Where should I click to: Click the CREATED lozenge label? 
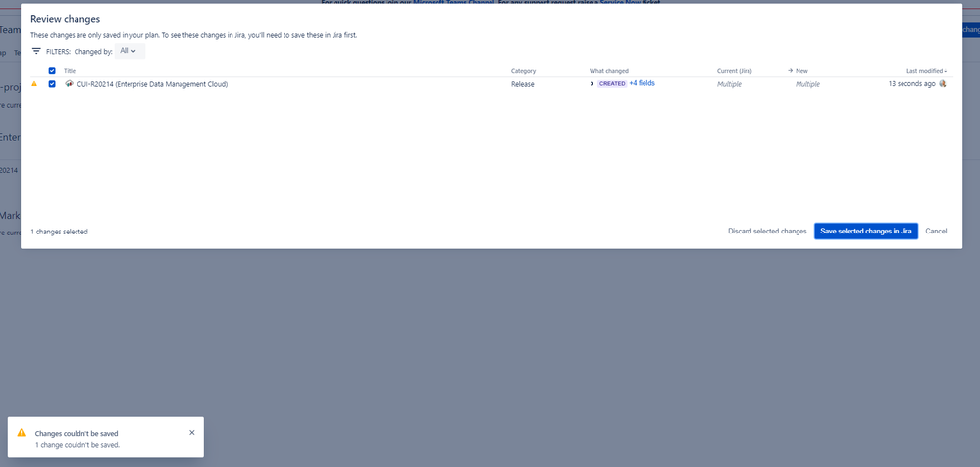[612, 83]
